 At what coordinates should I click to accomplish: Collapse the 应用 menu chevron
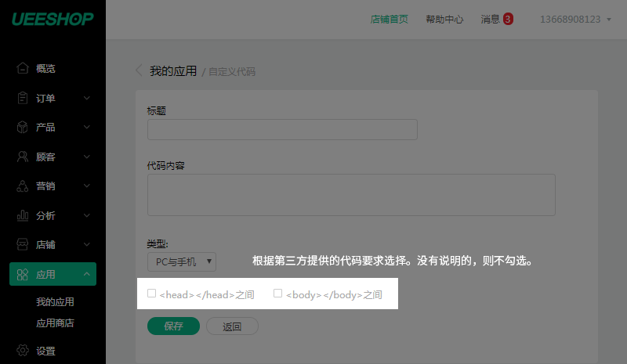click(87, 274)
